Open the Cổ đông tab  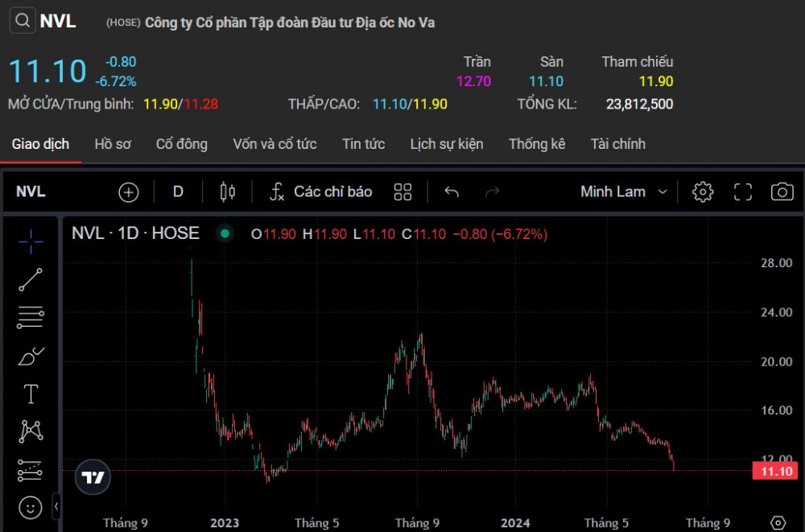[182, 144]
